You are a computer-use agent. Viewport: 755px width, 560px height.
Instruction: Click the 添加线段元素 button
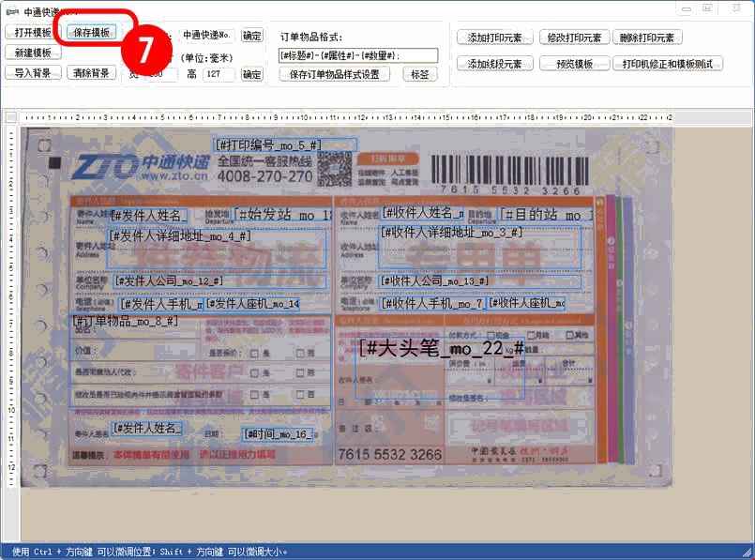(494, 65)
